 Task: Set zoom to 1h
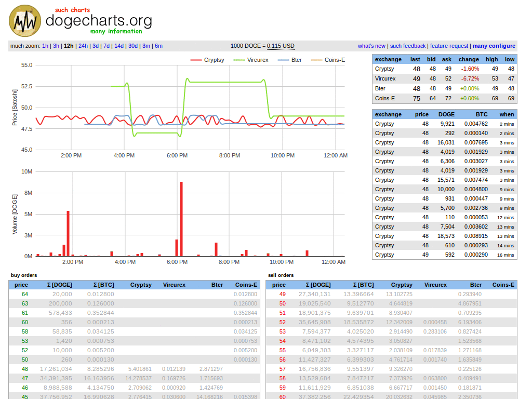45,46
